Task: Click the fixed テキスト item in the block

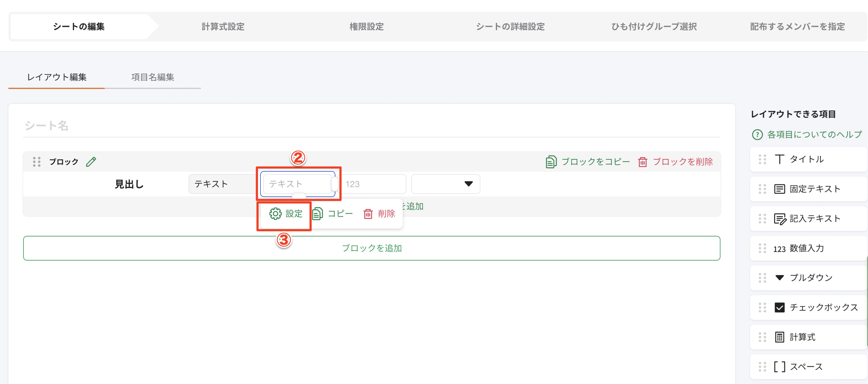Action: (x=223, y=184)
